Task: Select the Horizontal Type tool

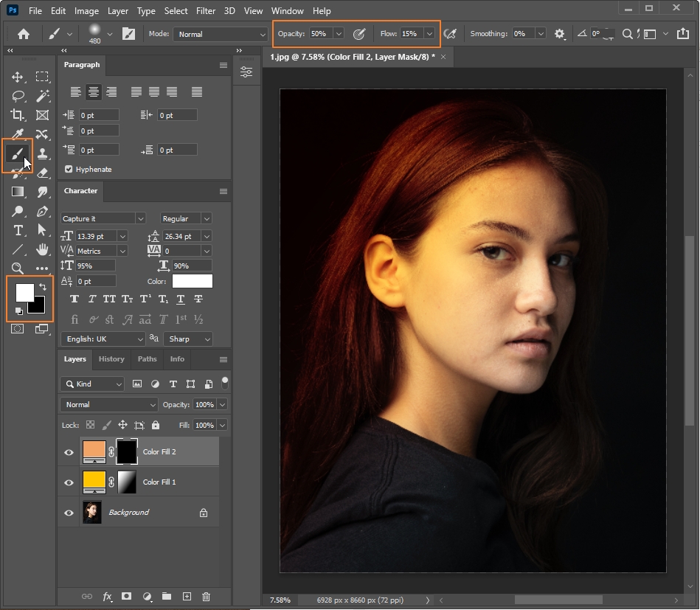Action: (18, 230)
